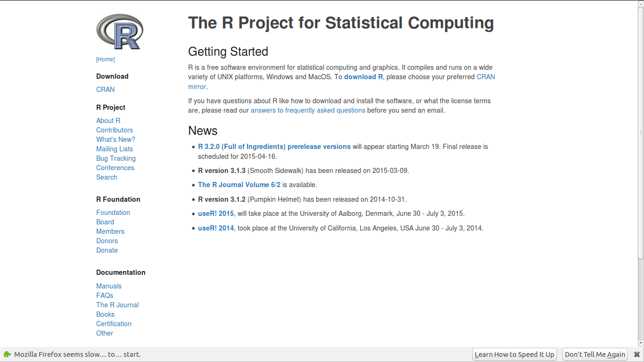The height and width of the screenshot is (362, 644).
Task: Open the CRAN download link
Action: (x=105, y=90)
